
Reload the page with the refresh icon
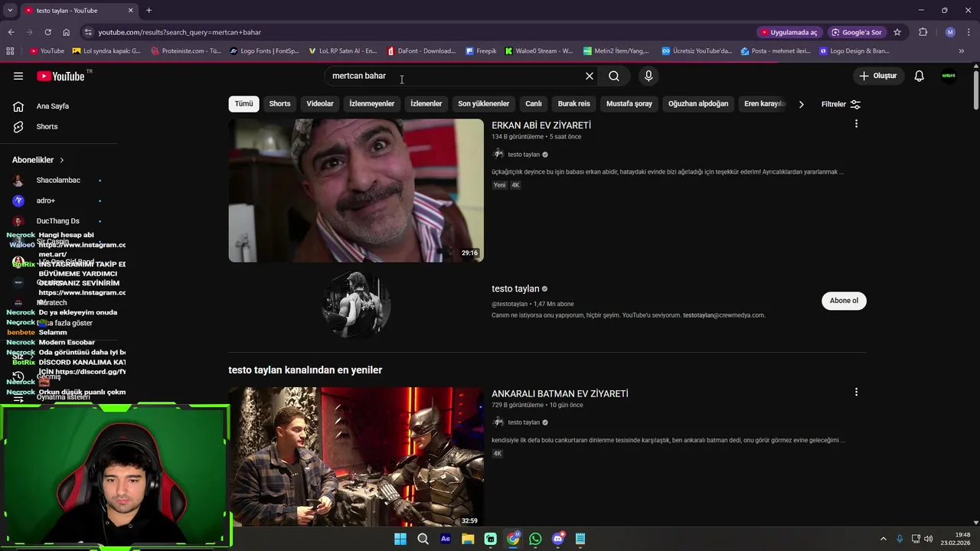[x=47, y=32]
